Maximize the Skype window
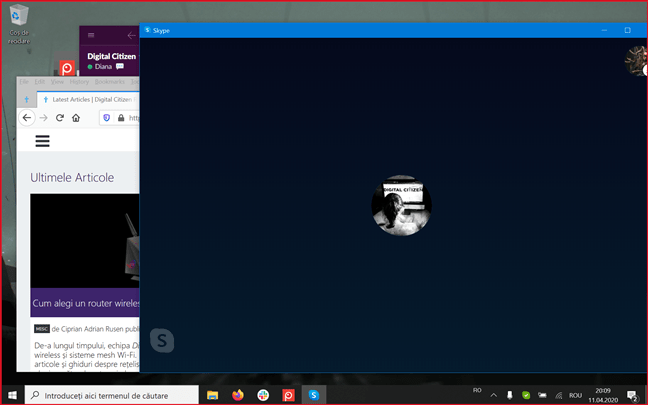The width and height of the screenshot is (648, 405). click(627, 30)
